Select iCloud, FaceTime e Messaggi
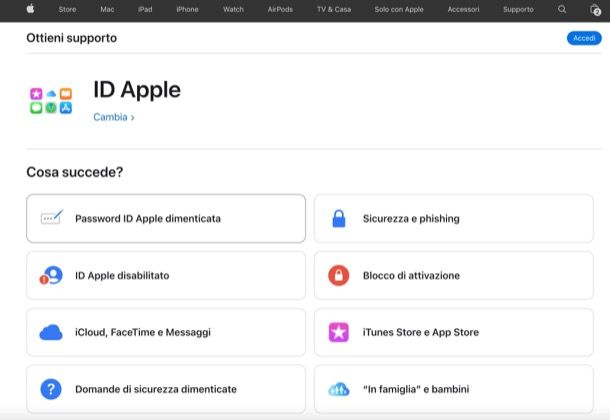 [x=166, y=332]
